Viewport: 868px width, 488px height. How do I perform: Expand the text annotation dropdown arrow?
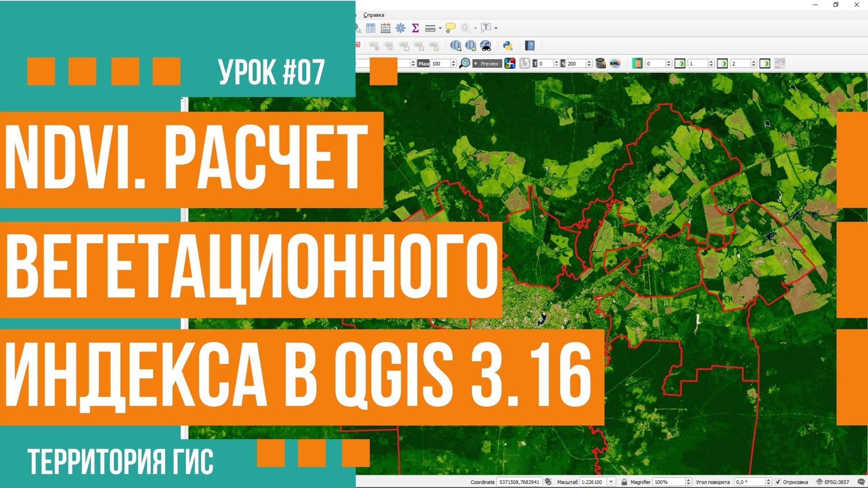495,28
